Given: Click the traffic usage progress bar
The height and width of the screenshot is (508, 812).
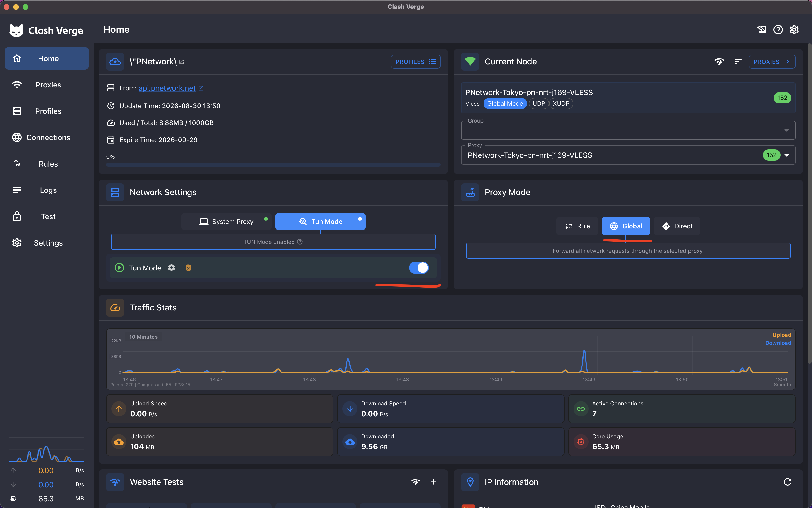Looking at the screenshot, I should 273,165.
